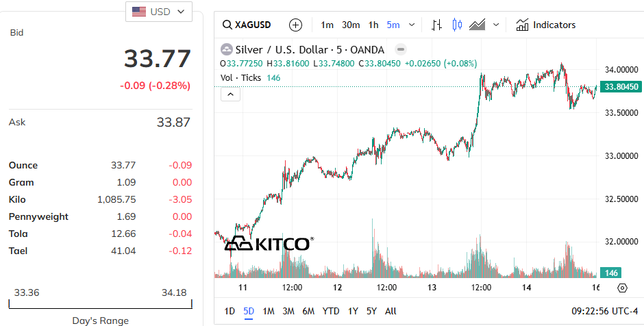Select the 30m interval button
Viewport: 644px width, 326px height.
pos(351,25)
